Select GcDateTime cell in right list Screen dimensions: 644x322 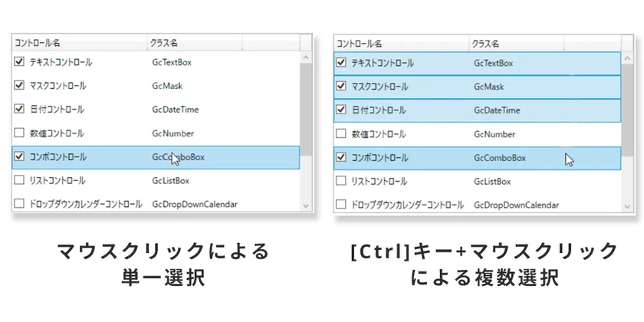(x=497, y=110)
